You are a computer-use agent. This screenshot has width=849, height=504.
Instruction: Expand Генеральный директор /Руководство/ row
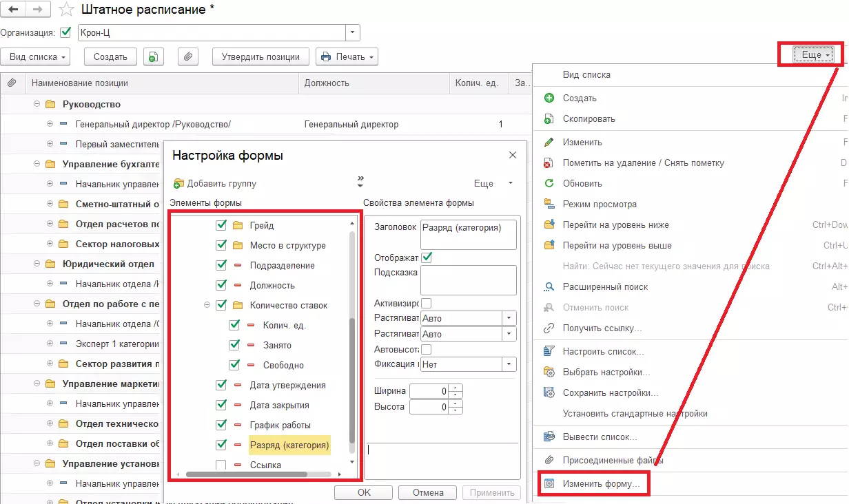click(x=50, y=125)
